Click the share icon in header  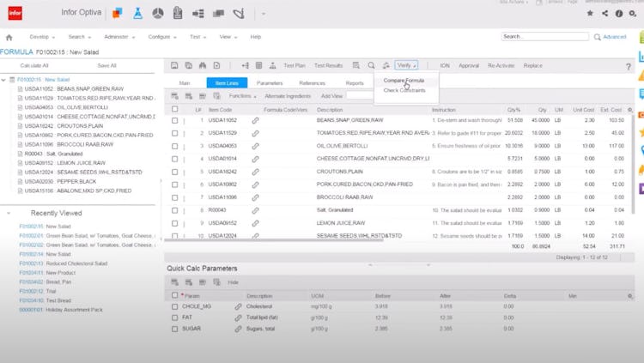605,13
